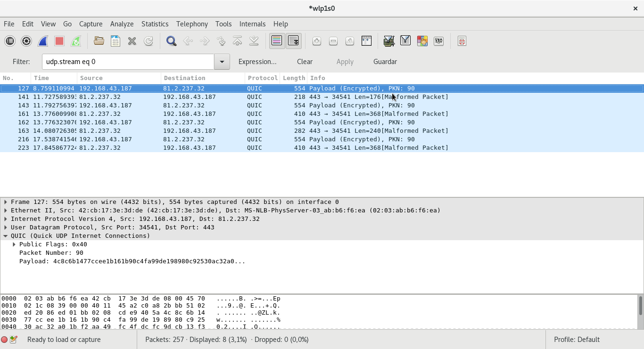Click the display filter text field
The image size is (644, 349).
(x=128, y=62)
